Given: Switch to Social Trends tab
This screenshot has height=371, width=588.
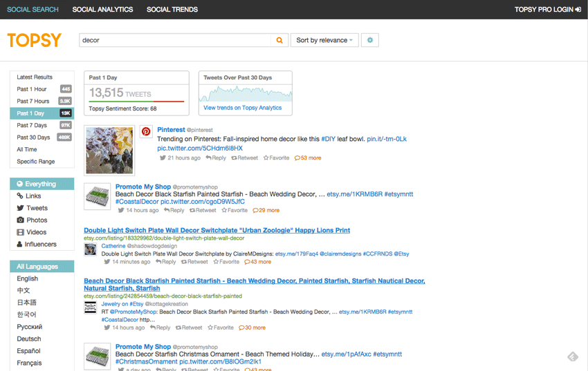Looking at the screenshot, I should click(172, 10).
